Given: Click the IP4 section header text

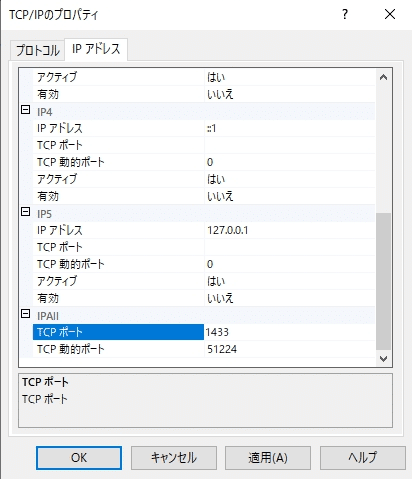Looking at the screenshot, I should (x=45, y=112).
